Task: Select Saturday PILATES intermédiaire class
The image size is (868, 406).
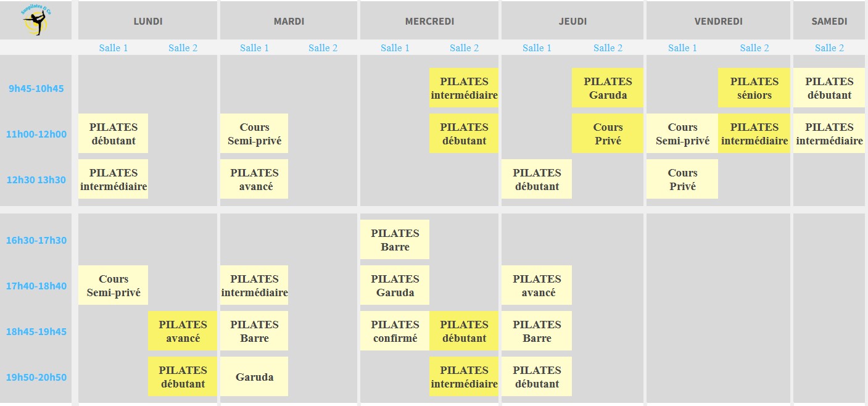Action: click(x=829, y=133)
